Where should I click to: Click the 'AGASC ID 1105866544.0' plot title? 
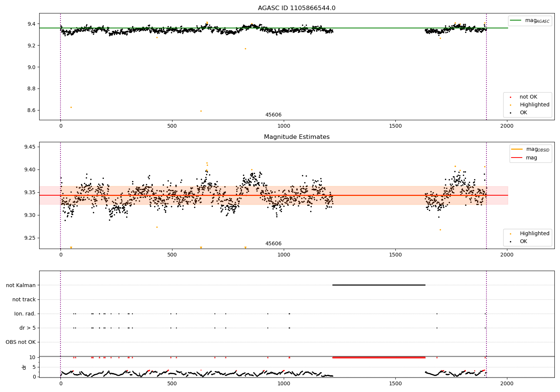pyautogui.click(x=297, y=8)
